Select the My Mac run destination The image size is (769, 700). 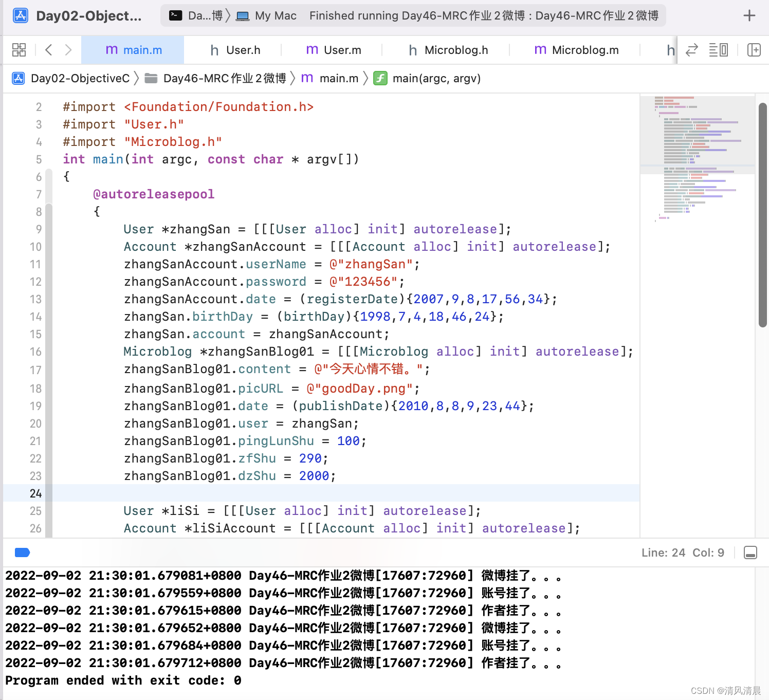click(266, 16)
